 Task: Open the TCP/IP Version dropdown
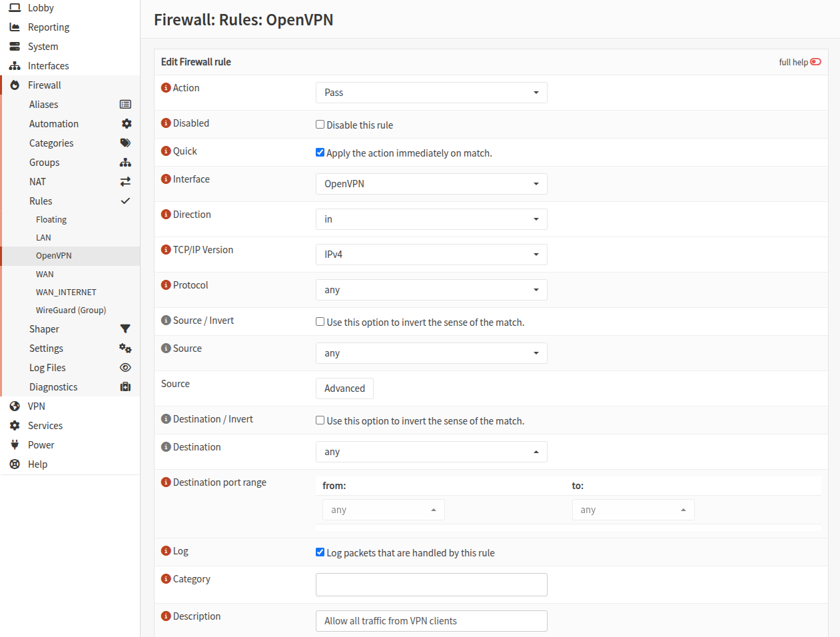tap(431, 255)
